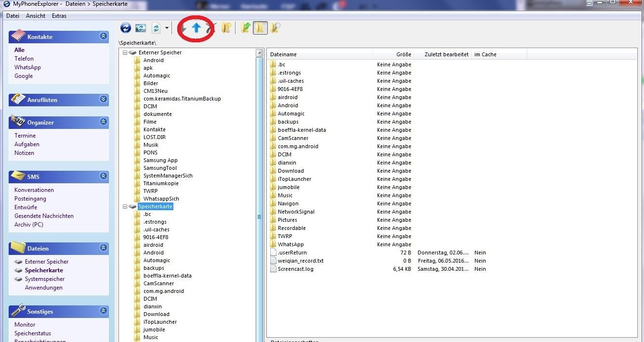
Task: Click the folder icon of CM13Neu
Action: pos(137,91)
